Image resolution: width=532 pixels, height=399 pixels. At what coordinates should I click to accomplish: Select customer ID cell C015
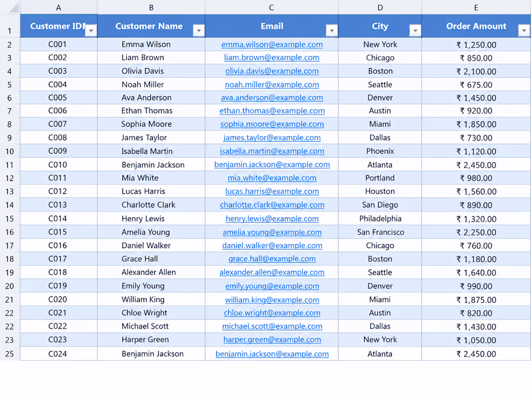tap(59, 233)
